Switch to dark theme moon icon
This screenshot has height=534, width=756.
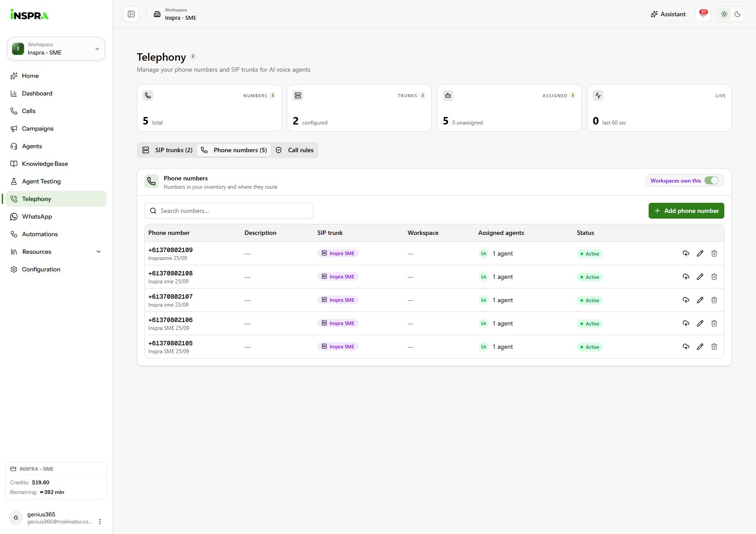(x=738, y=14)
